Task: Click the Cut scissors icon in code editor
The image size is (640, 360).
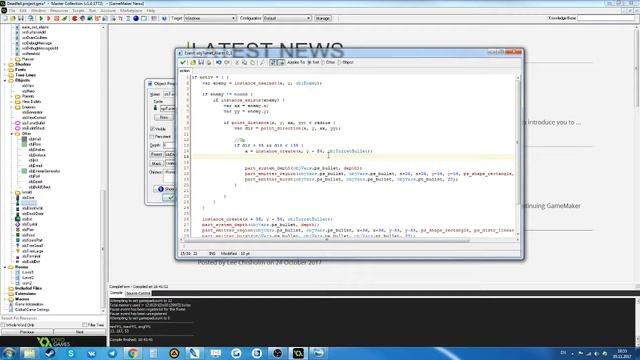Action: [237, 62]
